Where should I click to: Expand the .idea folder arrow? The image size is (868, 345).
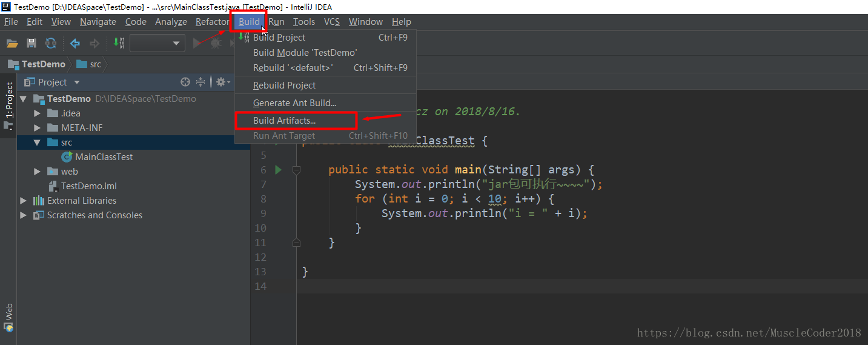(38, 113)
